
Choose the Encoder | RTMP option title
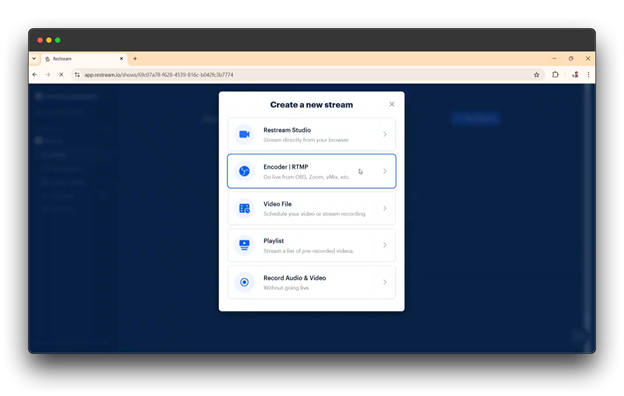(x=286, y=167)
